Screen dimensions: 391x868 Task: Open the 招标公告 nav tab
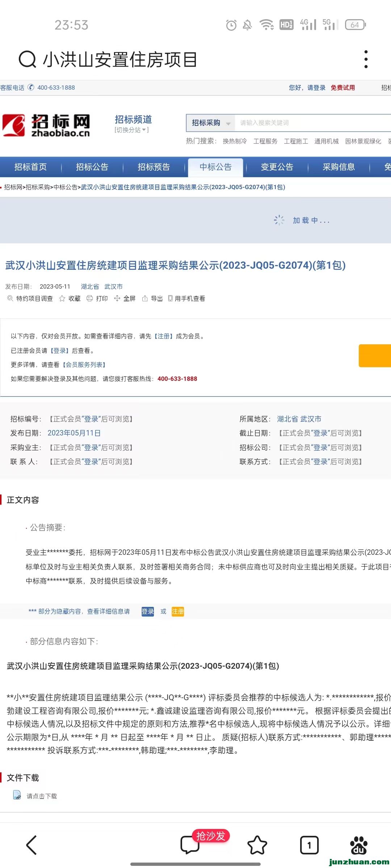(x=92, y=167)
